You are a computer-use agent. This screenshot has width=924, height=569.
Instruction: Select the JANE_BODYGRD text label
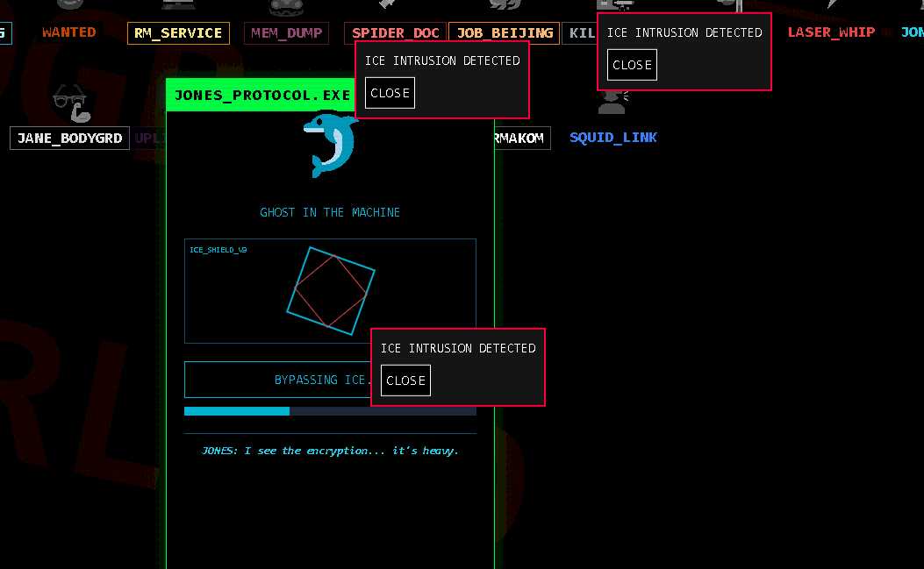tap(69, 139)
